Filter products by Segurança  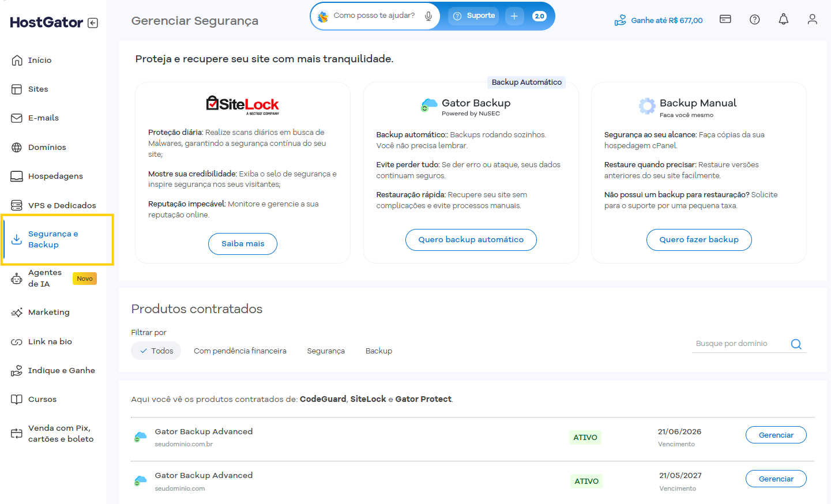point(326,351)
